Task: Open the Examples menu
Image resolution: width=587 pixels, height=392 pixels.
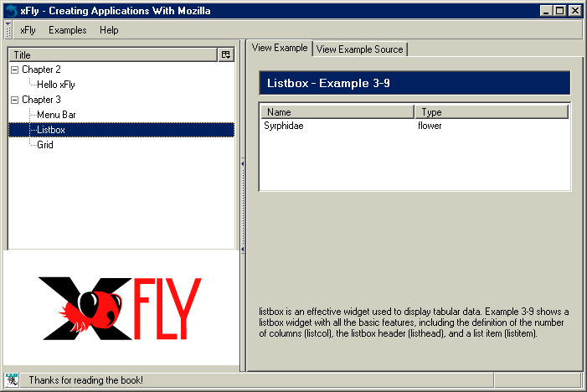Action: point(67,30)
